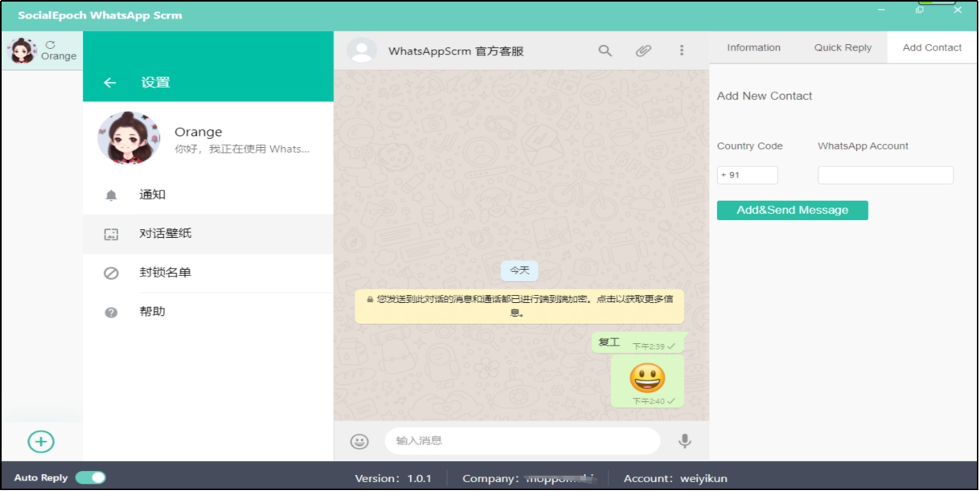Select the Add Contact tab

pyautogui.click(x=932, y=47)
